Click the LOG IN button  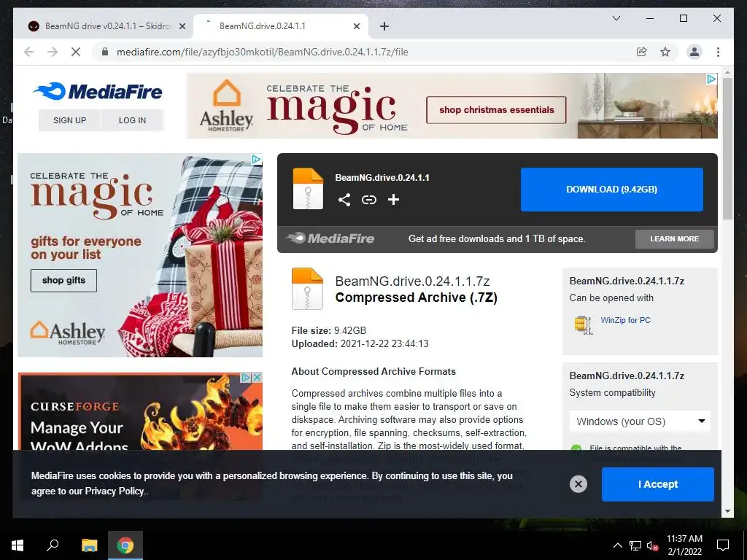[133, 120]
